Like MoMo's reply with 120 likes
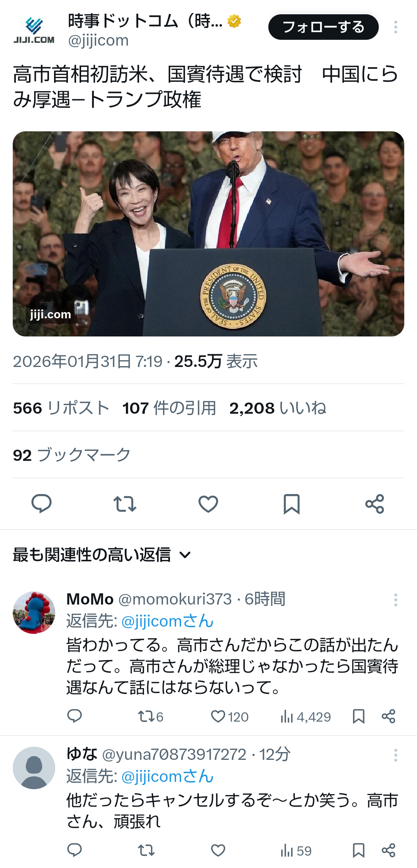The image size is (417, 868). (229, 717)
